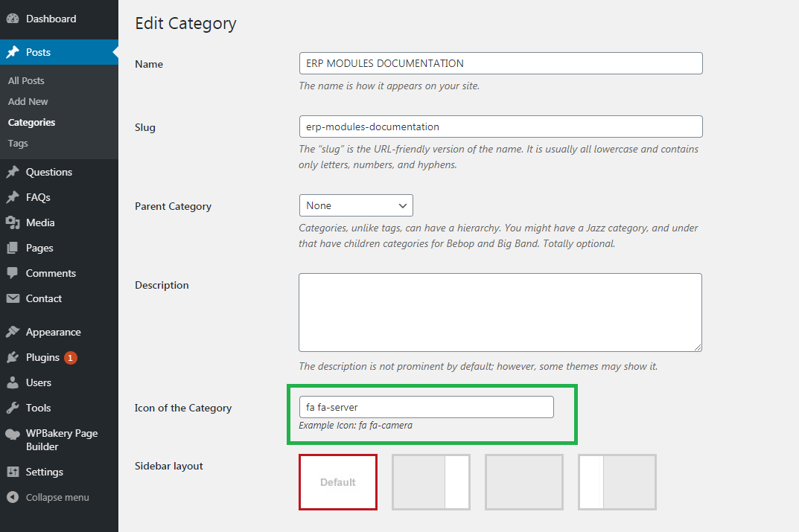Click inside the Description text area

[x=500, y=312]
